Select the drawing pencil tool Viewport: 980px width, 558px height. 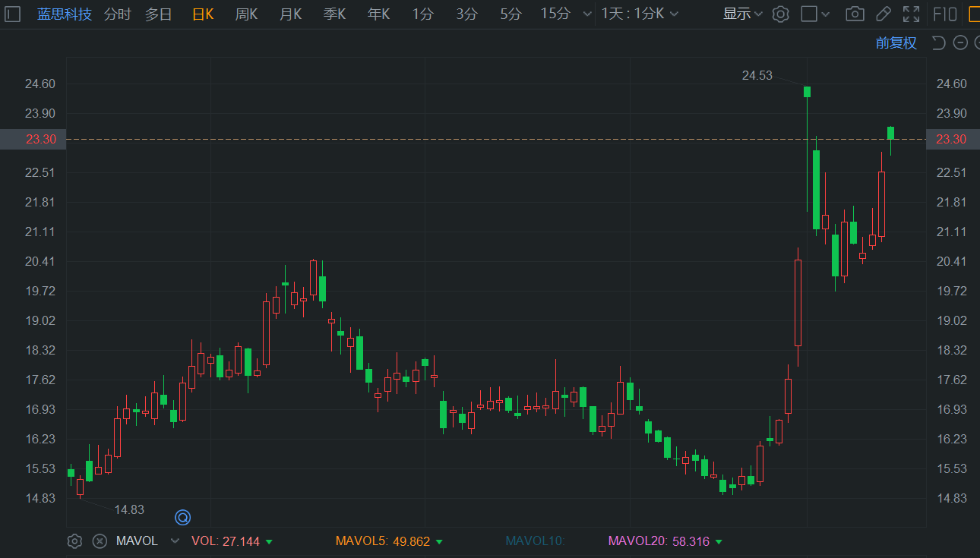tap(883, 14)
